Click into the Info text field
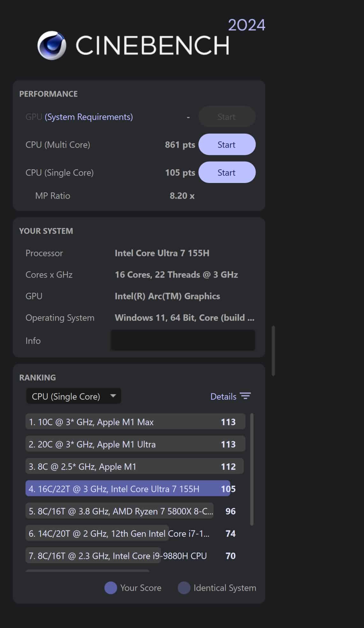 click(183, 340)
